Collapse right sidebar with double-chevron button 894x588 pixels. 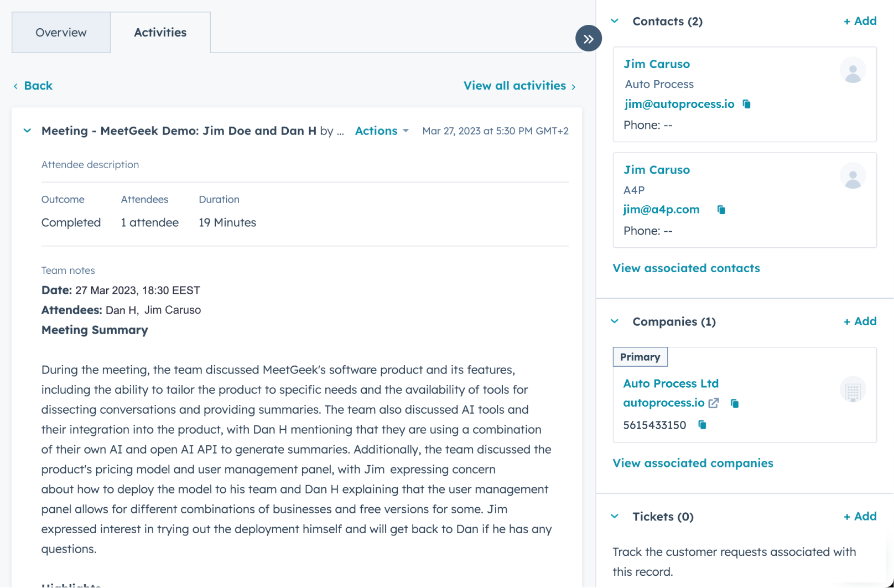[x=589, y=38]
